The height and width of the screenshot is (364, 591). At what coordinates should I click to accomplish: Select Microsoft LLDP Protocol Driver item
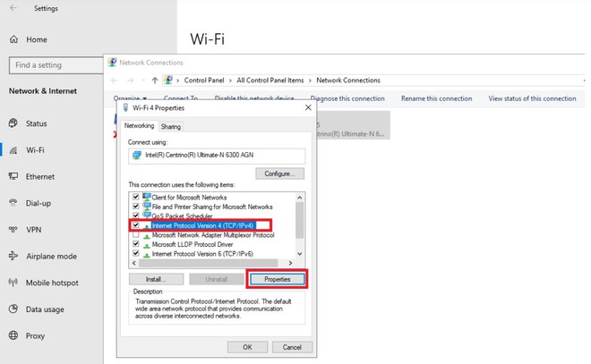[x=193, y=244]
